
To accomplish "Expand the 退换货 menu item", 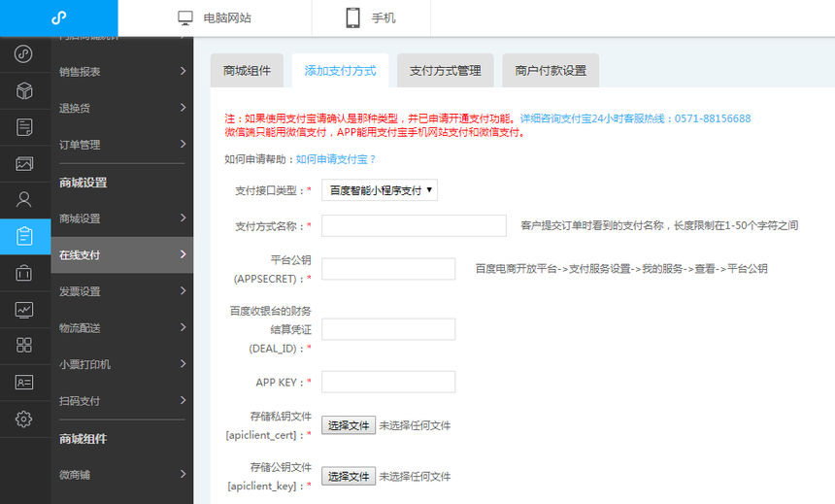I will [122, 108].
